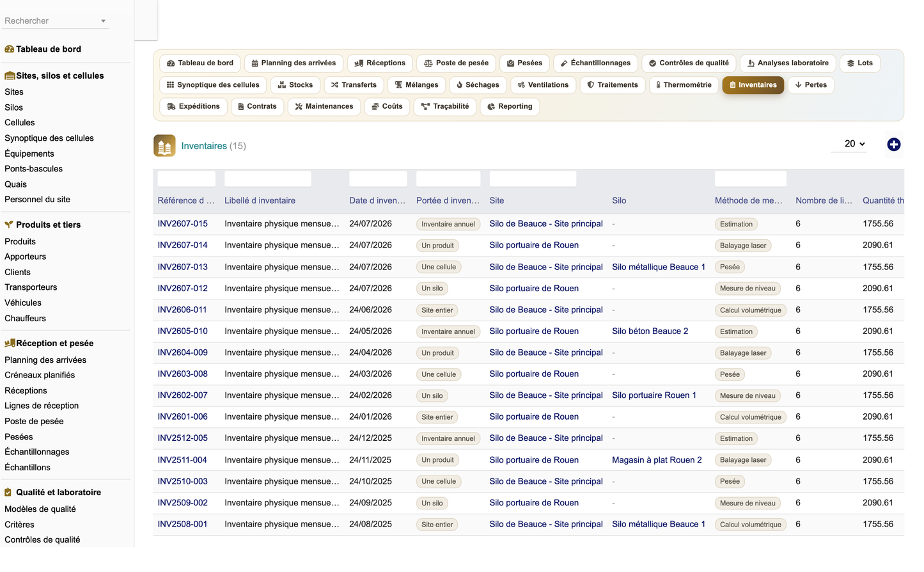Click the Site column filter field

coord(533,179)
